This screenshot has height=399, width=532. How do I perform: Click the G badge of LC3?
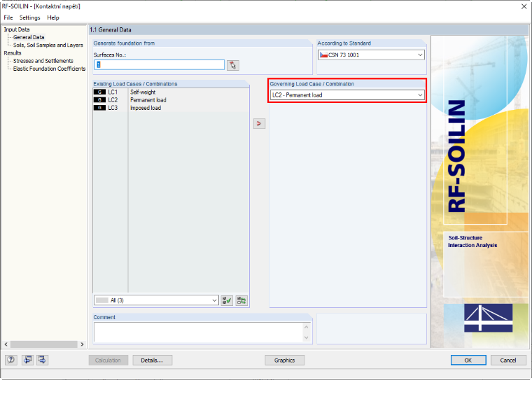(x=99, y=108)
